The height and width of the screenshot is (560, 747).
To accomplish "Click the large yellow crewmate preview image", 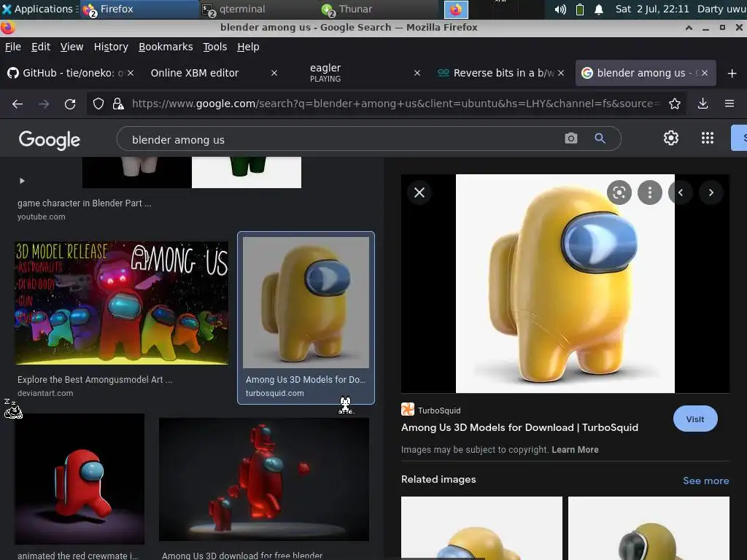I will (565, 284).
